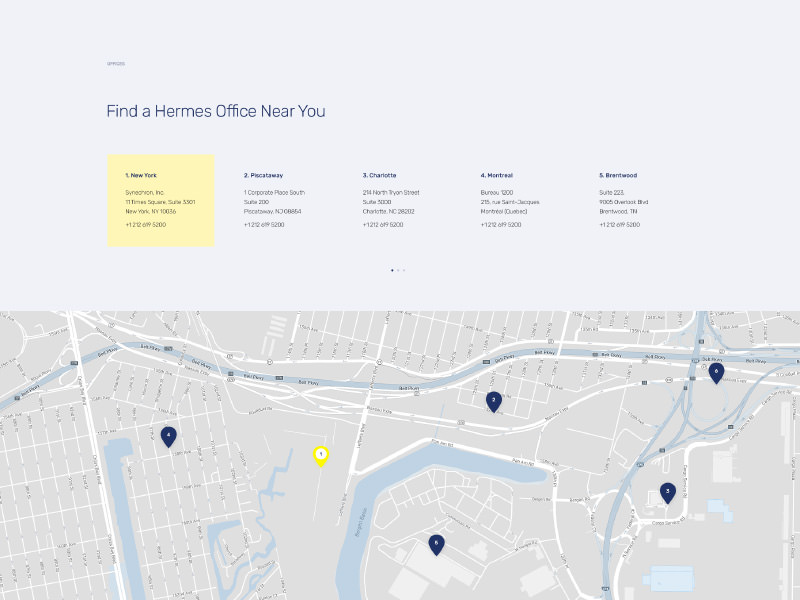This screenshot has width=800, height=600.
Task: Switch to the second carousel page dot
Action: coord(398,270)
